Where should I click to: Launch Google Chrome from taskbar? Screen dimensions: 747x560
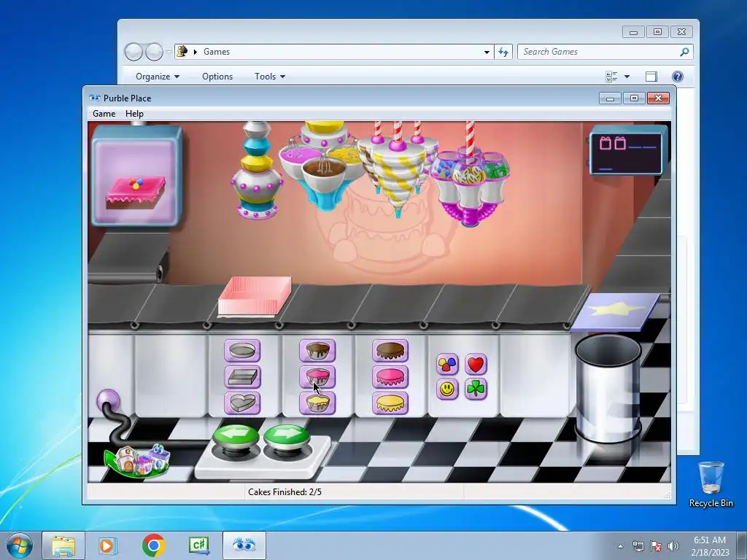tap(153, 545)
